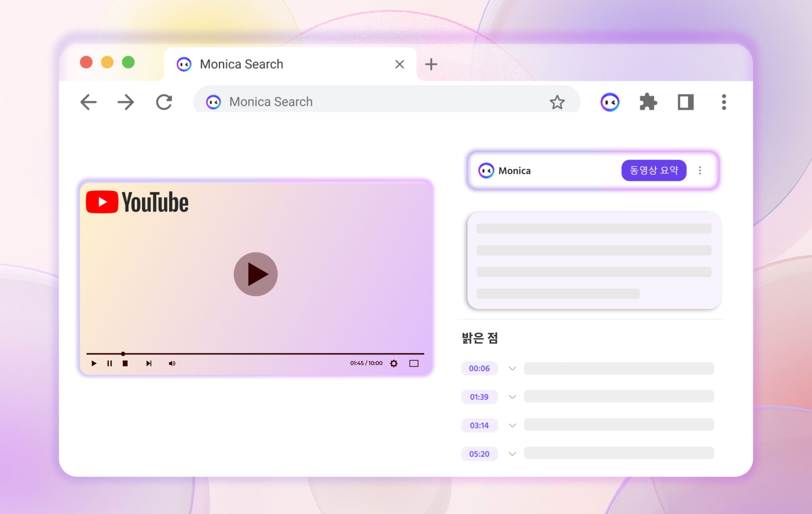This screenshot has height=514, width=812.
Task: Reload the page
Action: pos(164,102)
